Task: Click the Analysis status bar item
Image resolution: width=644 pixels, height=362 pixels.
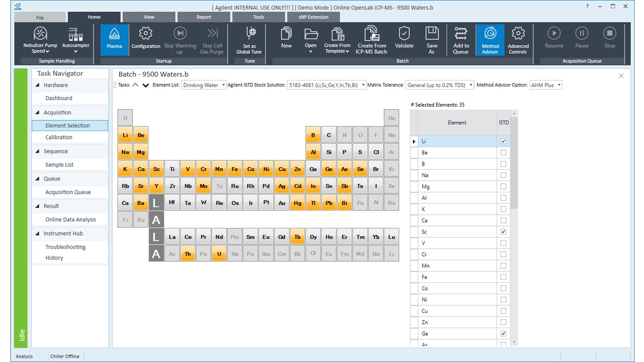Action: 24,356
